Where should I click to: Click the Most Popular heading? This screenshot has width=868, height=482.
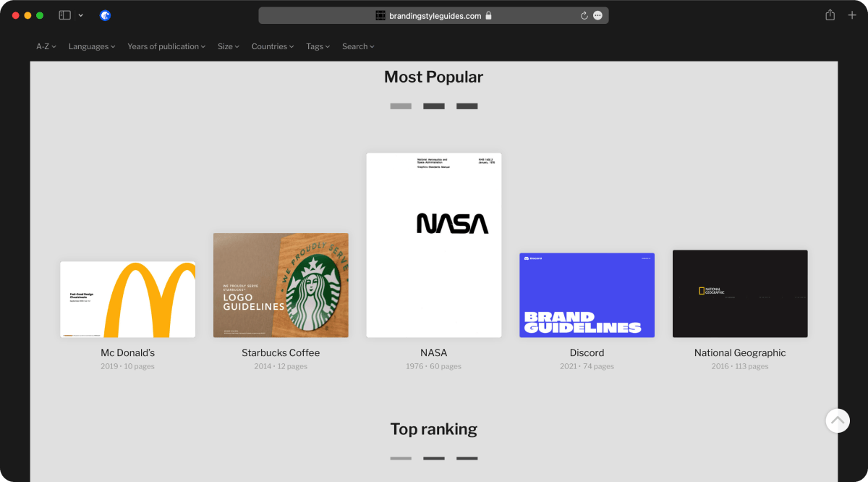coord(434,77)
